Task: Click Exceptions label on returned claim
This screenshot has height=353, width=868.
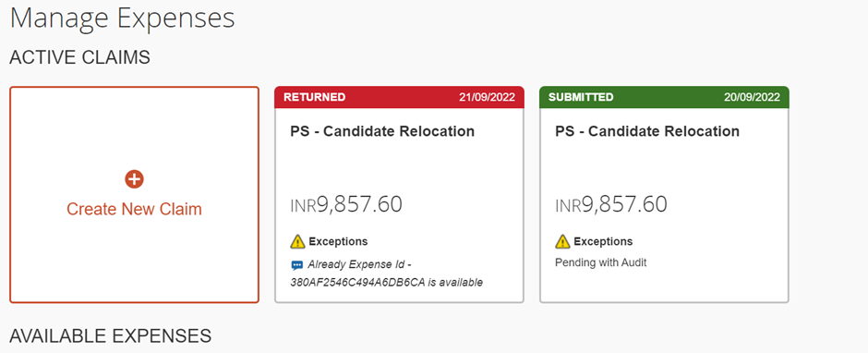Action: click(338, 241)
